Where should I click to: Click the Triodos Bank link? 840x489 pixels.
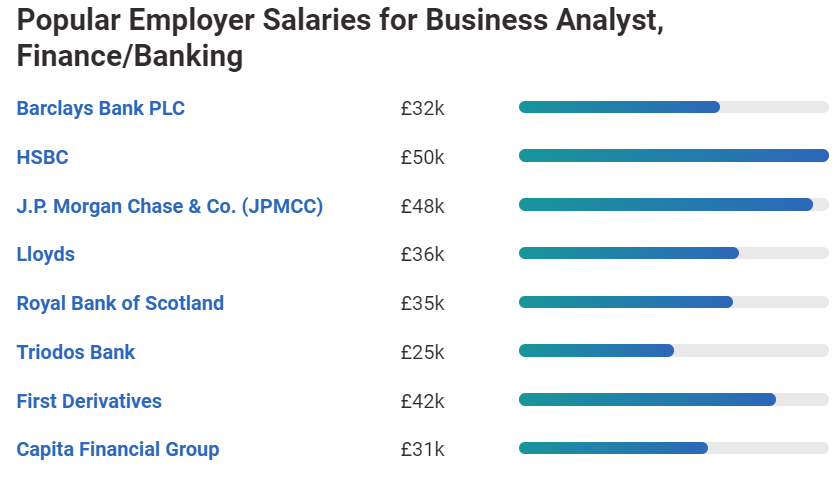(75, 352)
